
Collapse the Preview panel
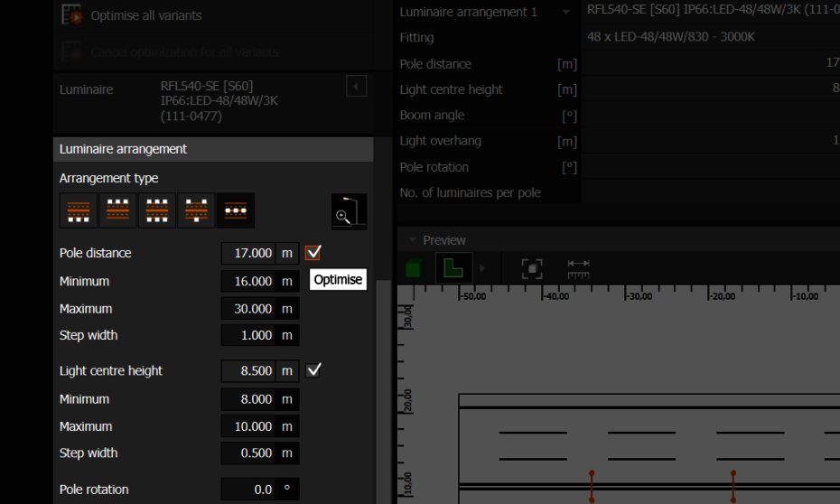click(x=412, y=240)
